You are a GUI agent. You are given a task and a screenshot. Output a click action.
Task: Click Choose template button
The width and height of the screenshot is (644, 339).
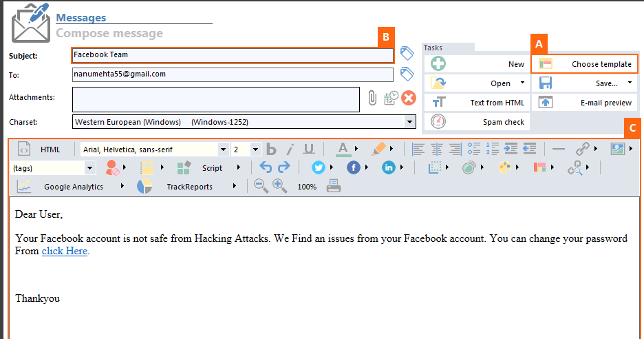[584, 64]
